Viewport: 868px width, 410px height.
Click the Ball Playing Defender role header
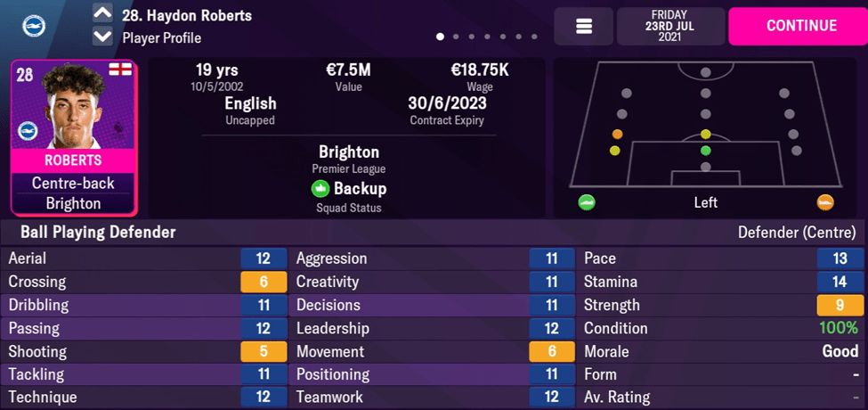point(93,233)
